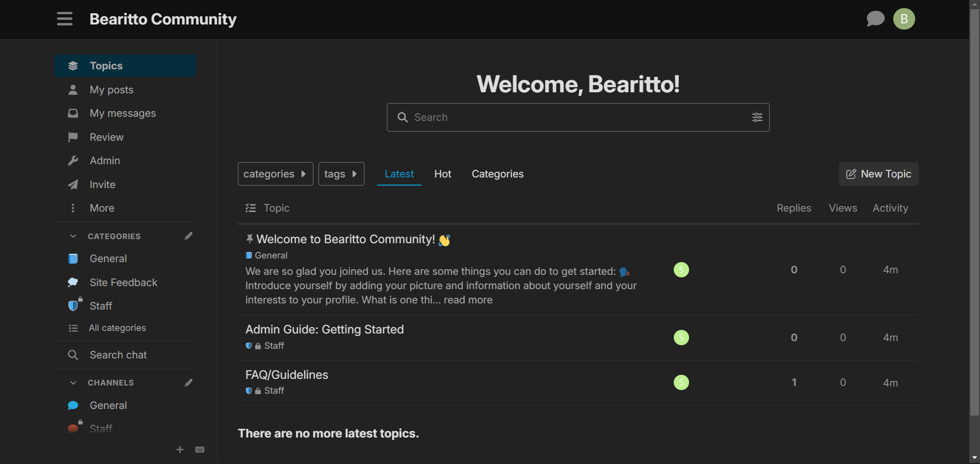Click the edit Categories pencil icon

pyautogui.click(x=188, y=236)
